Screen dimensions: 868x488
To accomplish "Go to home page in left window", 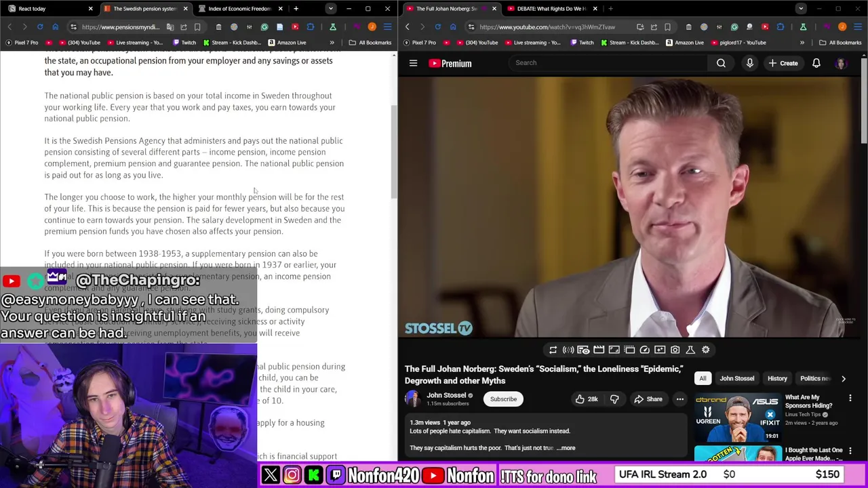I will (x=55, y=27).
